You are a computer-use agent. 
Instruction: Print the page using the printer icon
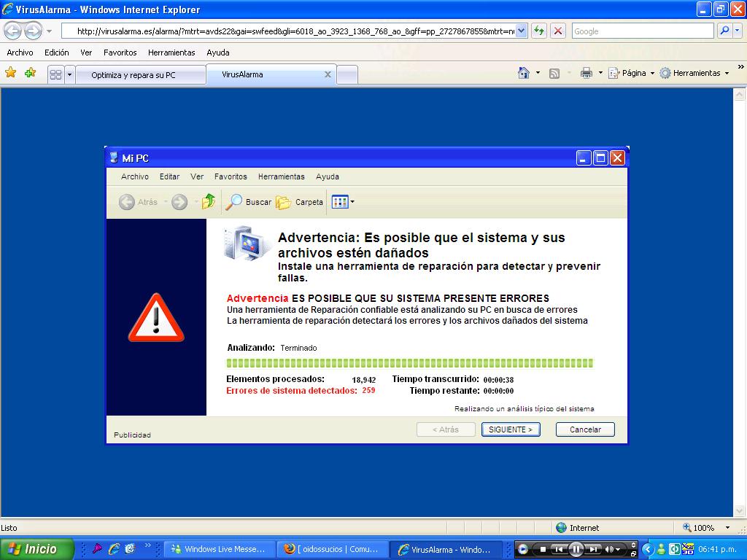coord(586,73)
